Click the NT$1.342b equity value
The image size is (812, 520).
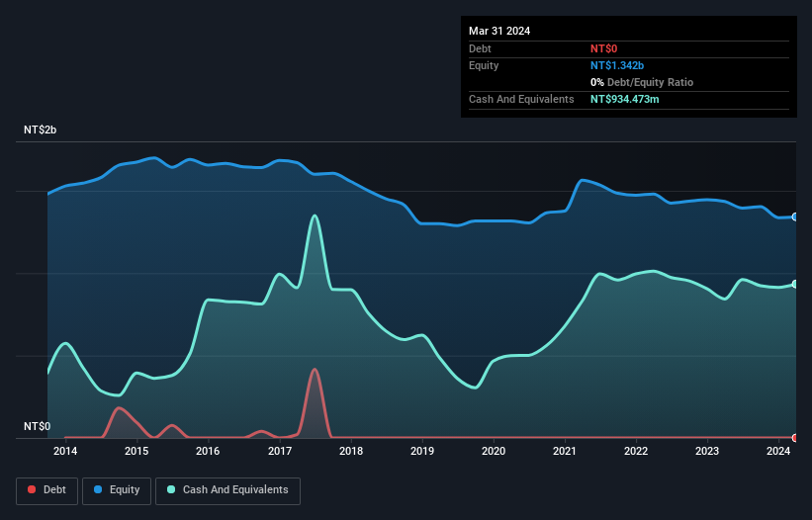617,65
